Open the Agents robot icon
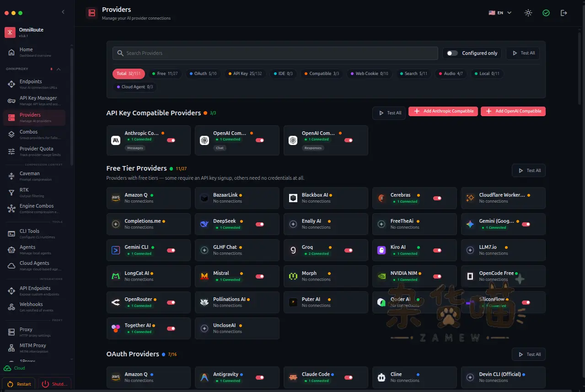The image size is (585, 392). 11,250
